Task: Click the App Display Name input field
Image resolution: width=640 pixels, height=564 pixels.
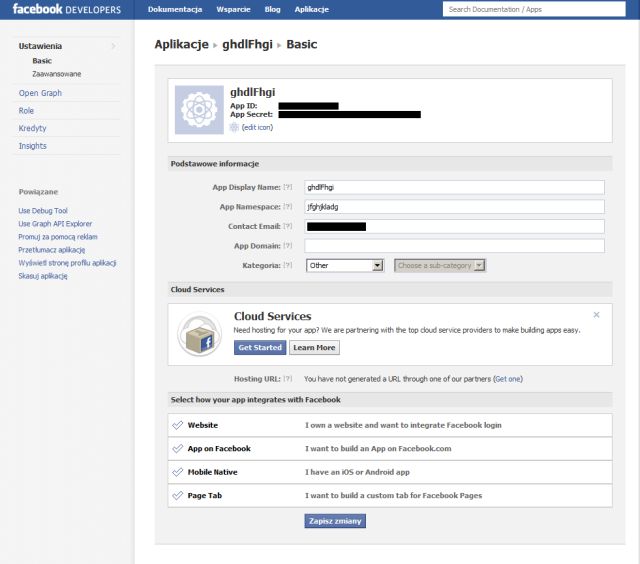Action: click(x=454, y=187)
